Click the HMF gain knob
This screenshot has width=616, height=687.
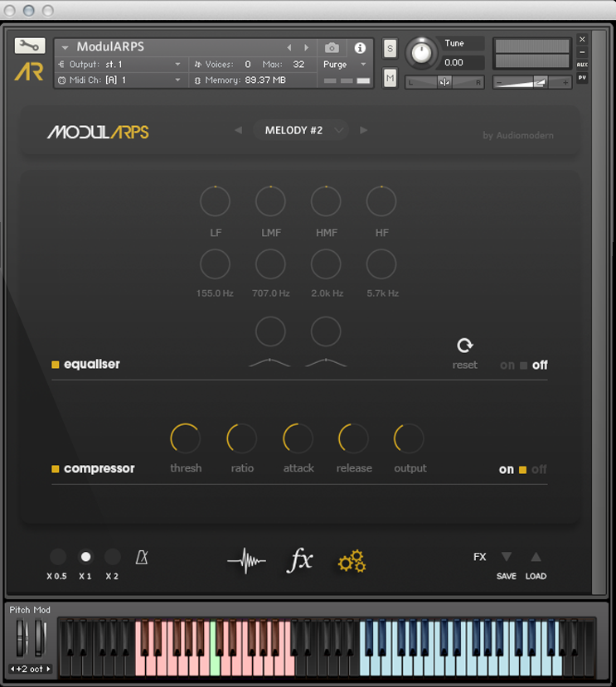tap(326, 201)
